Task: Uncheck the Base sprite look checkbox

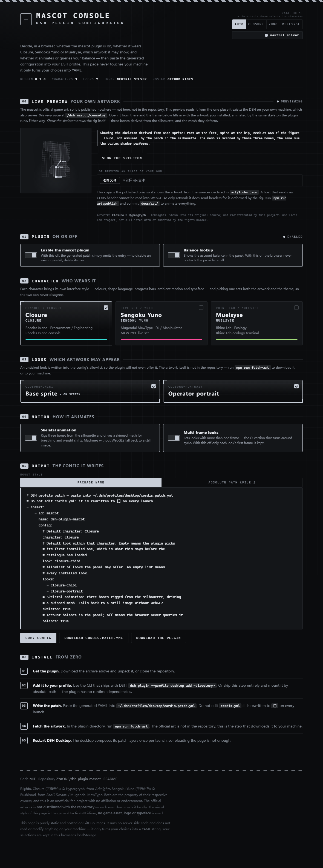Action: click(x=154, y=386)
